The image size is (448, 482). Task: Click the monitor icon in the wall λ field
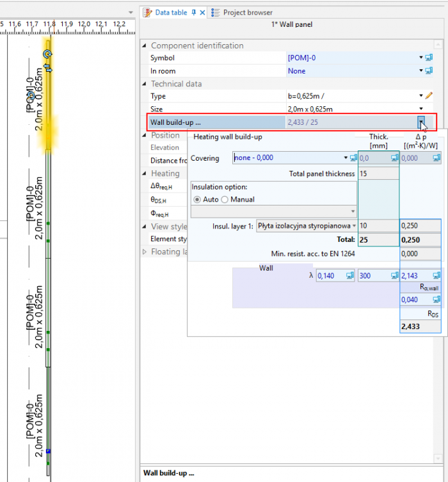click(350, 276)
